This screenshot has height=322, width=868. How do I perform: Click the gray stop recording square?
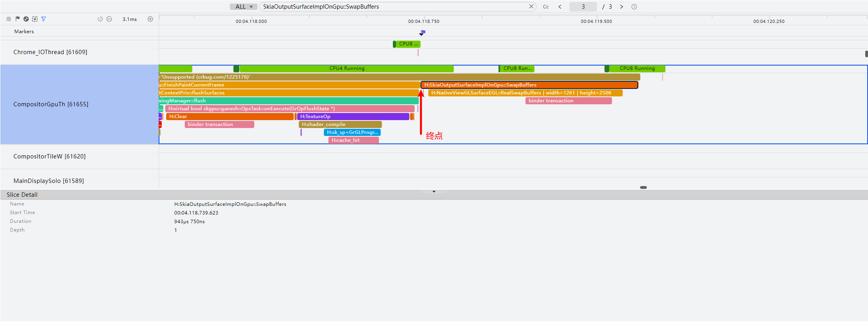(x=9, y=19)
